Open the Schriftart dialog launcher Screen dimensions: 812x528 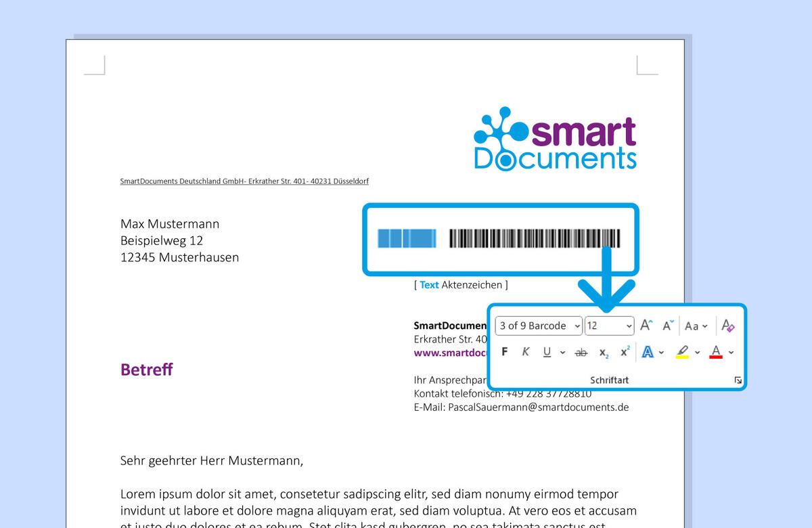738,381
